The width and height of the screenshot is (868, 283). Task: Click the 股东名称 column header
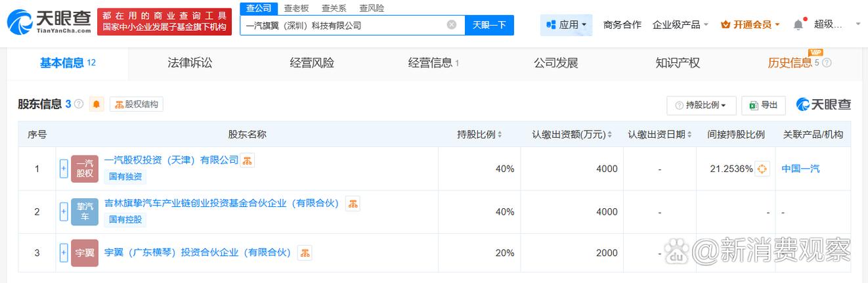tap(247, 135)
